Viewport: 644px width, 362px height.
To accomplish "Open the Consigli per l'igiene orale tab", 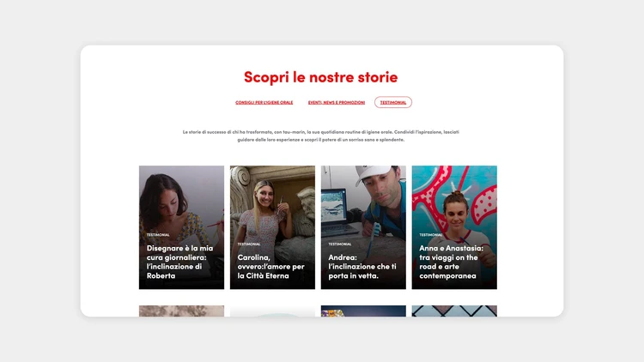I will tap(264, 102).
